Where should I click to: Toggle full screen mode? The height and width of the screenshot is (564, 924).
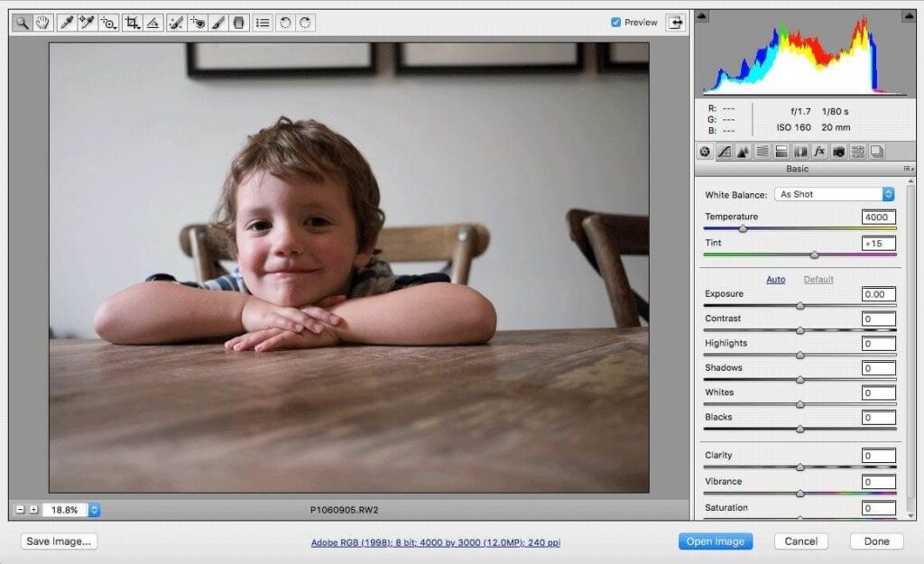point(676,22)
